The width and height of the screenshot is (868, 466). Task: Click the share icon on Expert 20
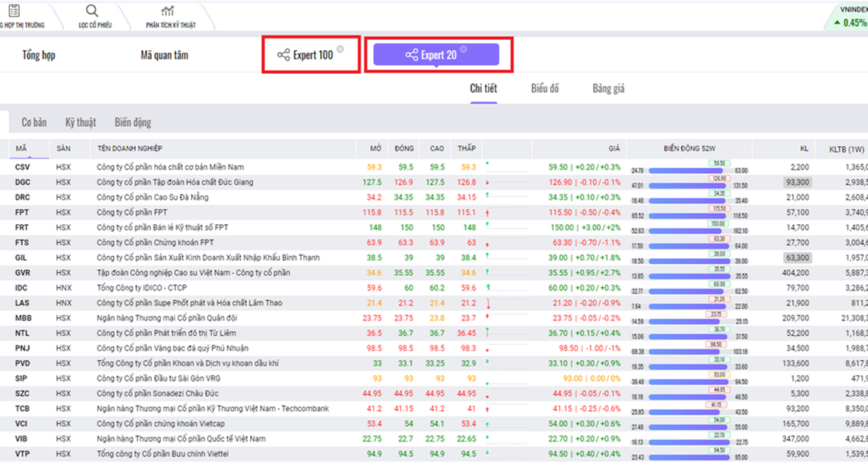tap(412, 55)
